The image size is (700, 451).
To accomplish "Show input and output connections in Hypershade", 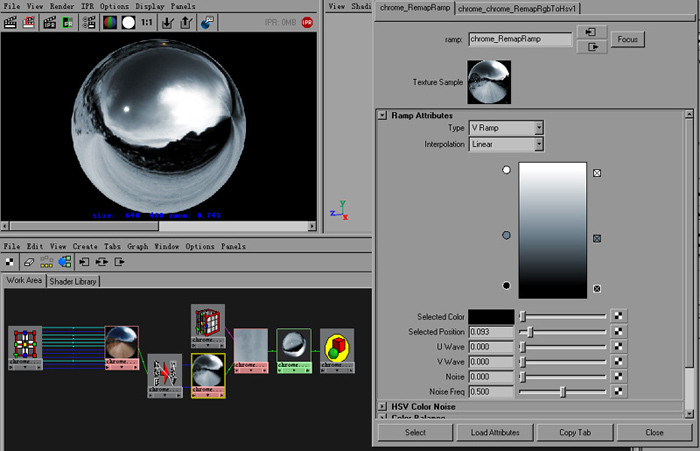I will 102,262.
